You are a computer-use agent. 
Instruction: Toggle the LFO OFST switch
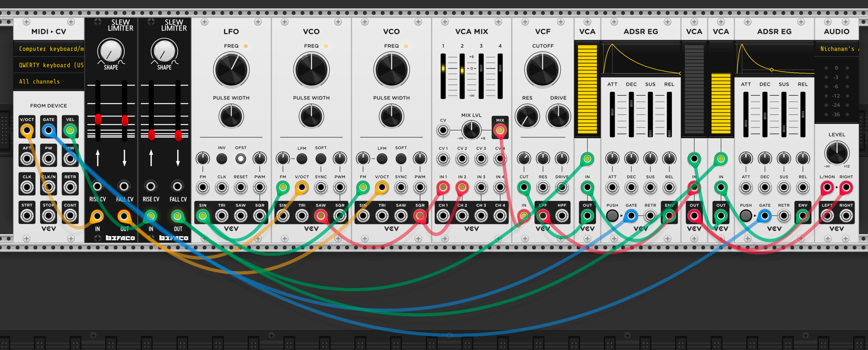click(240, 158)
